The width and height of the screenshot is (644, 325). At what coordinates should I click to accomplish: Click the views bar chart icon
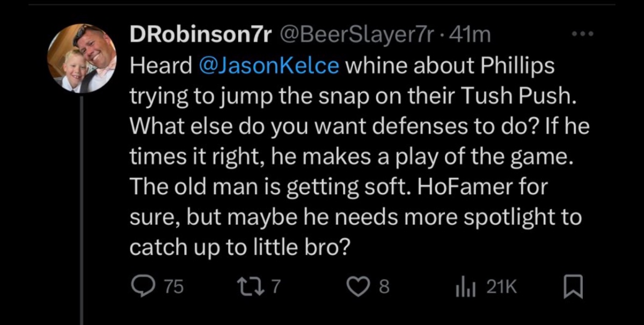(463, 288)
